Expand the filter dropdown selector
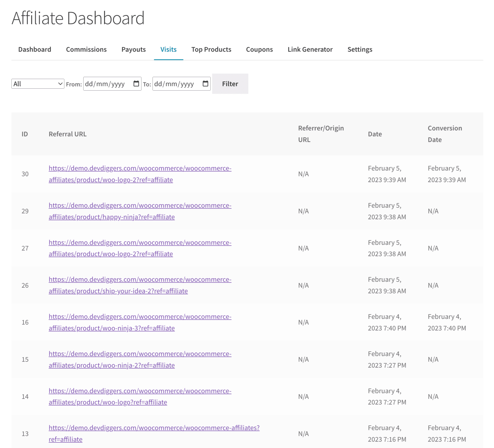Image resolution: width=494 pixels, height=448 pixels. (x=37, y=83)
